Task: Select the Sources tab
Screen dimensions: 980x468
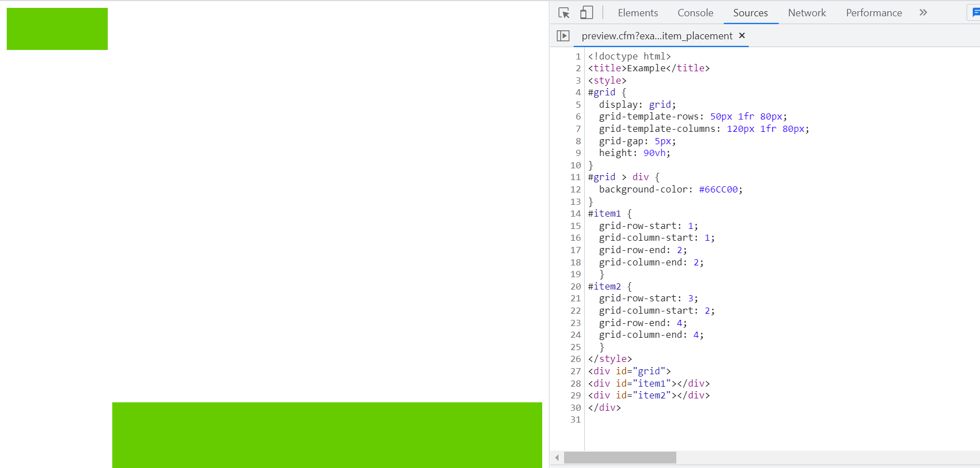Action: (x=750, y=13)
